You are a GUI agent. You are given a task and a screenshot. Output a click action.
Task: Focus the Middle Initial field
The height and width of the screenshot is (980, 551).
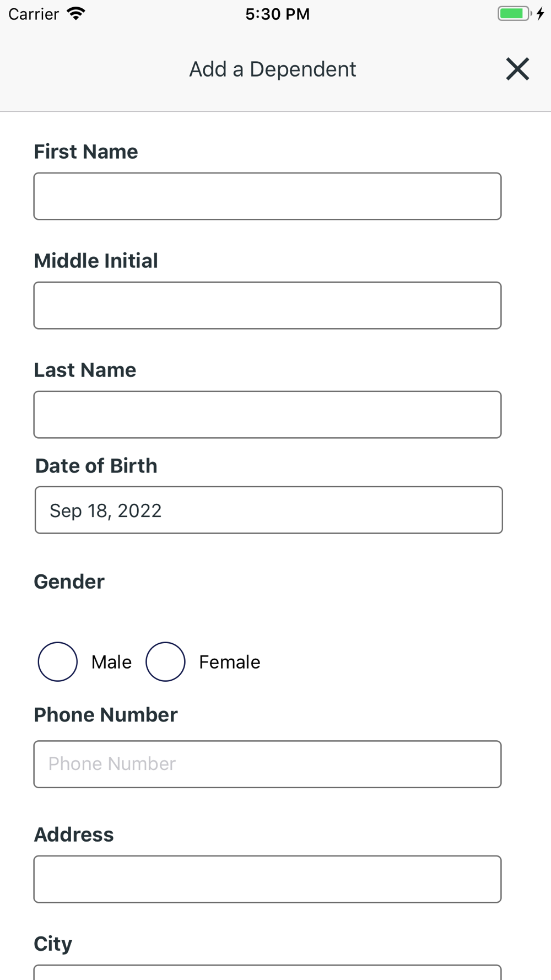coord(267,305)
